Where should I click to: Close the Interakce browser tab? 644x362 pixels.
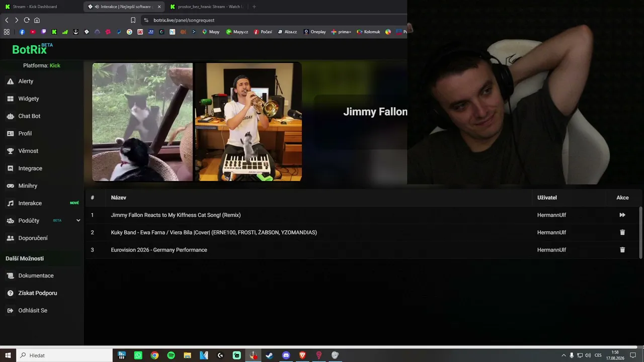pyautogui.click(x=159, y=7)
